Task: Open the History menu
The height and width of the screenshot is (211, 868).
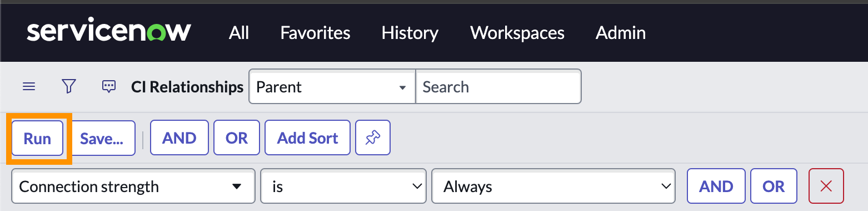Action: pyautogui.click(x=410, y=33)
